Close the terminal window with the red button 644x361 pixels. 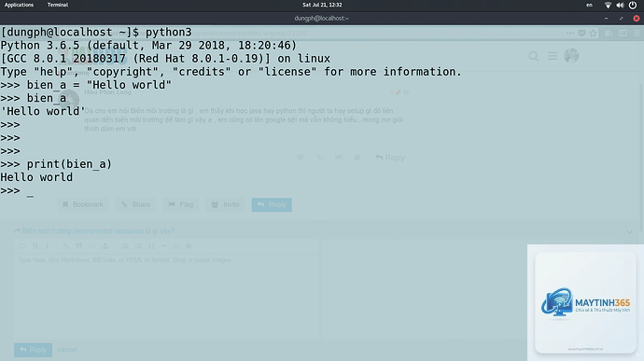(637, 18)
